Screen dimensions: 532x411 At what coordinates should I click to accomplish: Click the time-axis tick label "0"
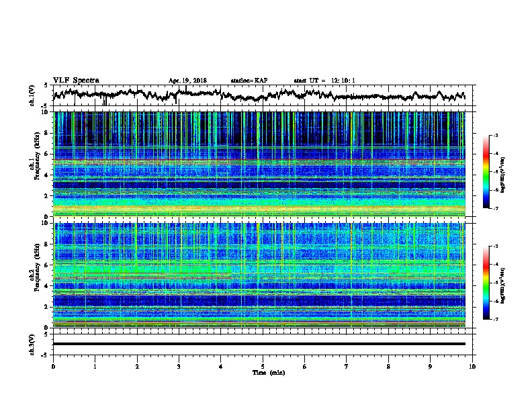coord(53,367)
